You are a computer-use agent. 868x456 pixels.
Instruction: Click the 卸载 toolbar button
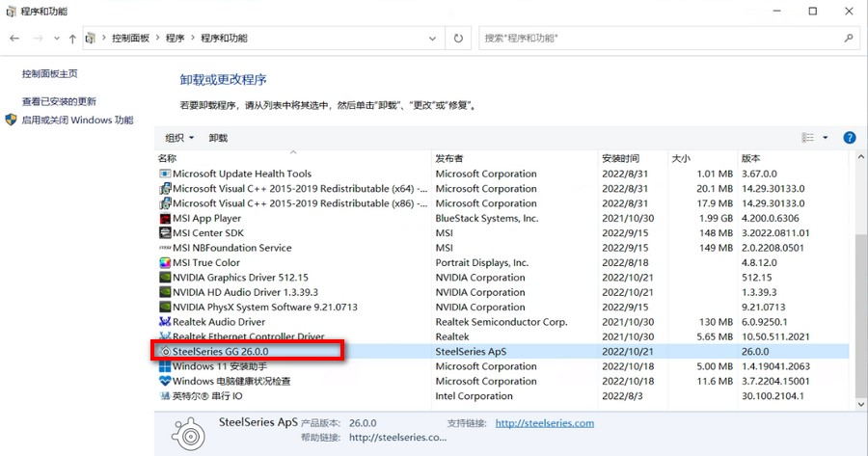pos(219,138)
